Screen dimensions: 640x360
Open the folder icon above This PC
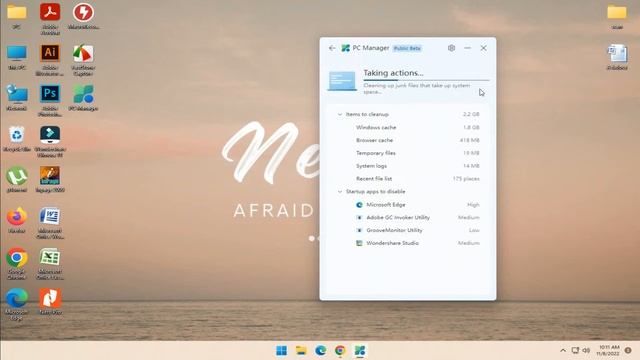[17, 16]
